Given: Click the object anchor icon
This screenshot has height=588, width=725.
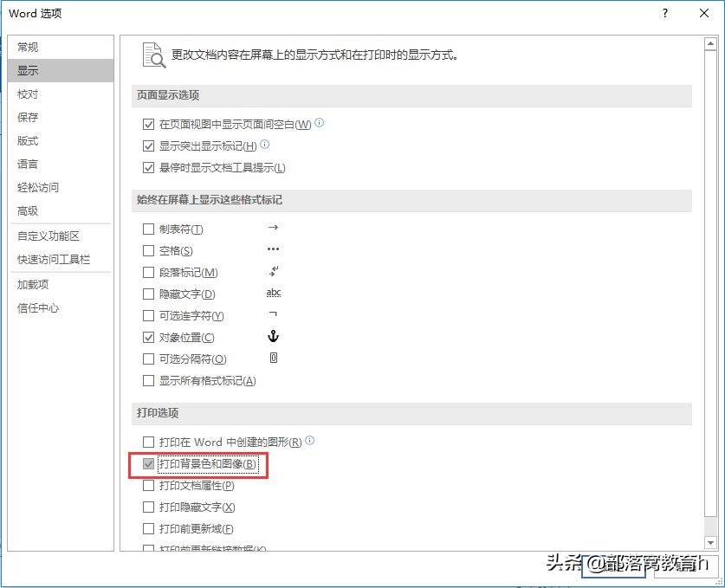Looking at the screenshot, I should click(x=273, y=337).
